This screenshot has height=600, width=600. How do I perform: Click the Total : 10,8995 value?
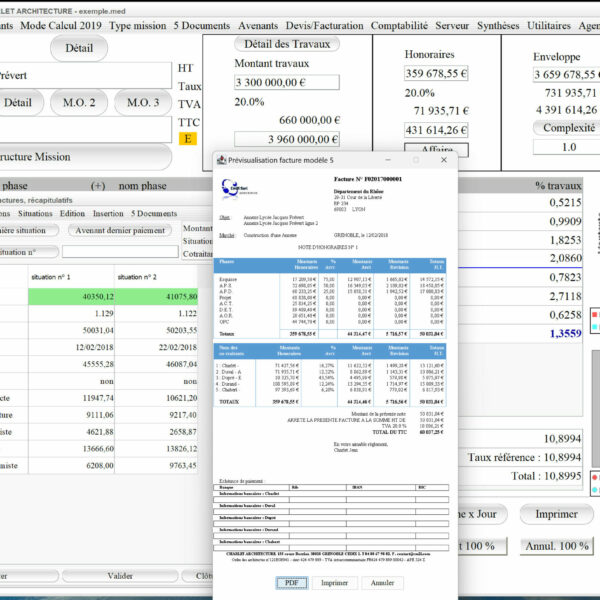pos(546,476)
